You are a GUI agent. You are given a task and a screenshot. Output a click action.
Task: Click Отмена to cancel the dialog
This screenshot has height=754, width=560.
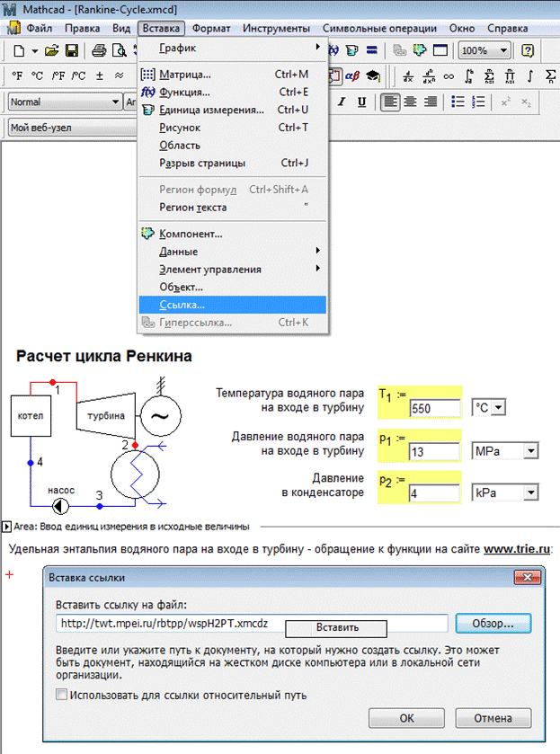click(493, 718)
